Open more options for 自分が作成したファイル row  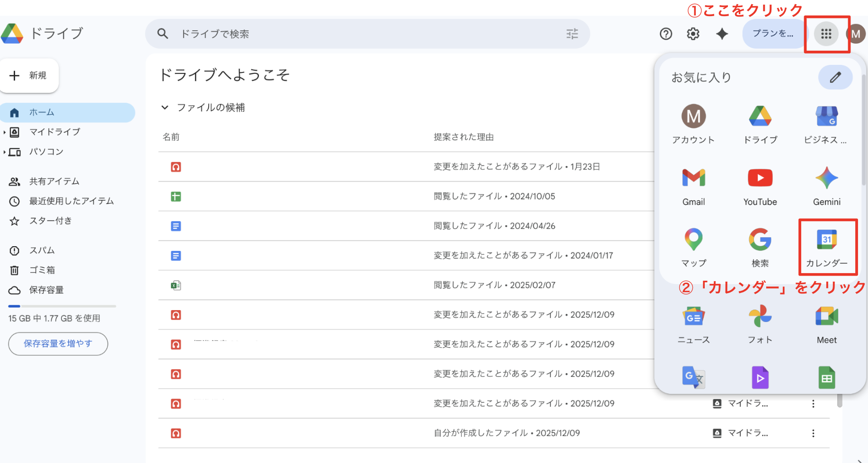pyautogui.click(x=813, y=433)
